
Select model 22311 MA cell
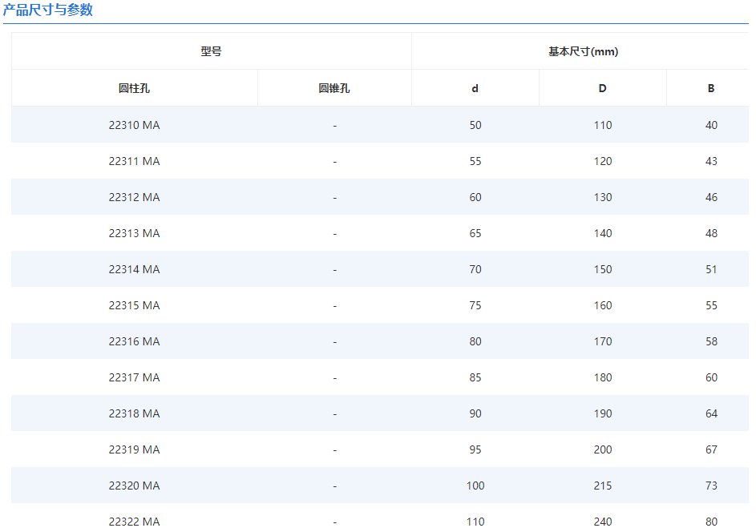coord(134,161)
